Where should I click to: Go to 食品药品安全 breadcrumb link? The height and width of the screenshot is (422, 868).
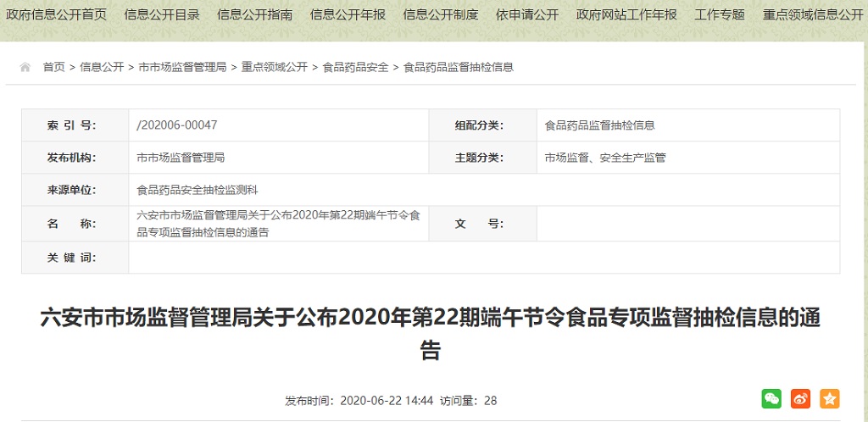(355, 68)
